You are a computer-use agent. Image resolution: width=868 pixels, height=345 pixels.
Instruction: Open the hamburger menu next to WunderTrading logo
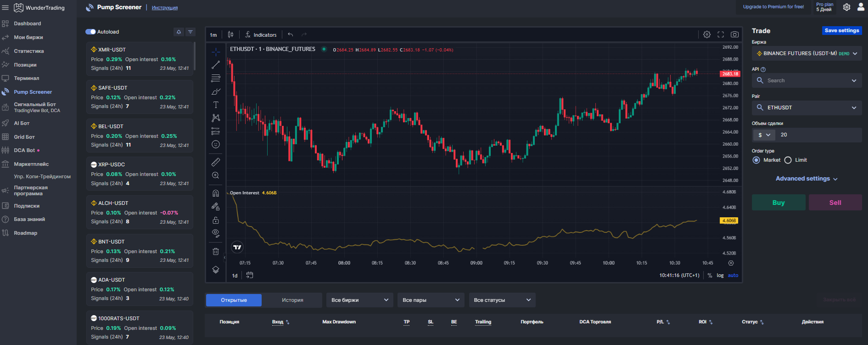tap(6, 7)
